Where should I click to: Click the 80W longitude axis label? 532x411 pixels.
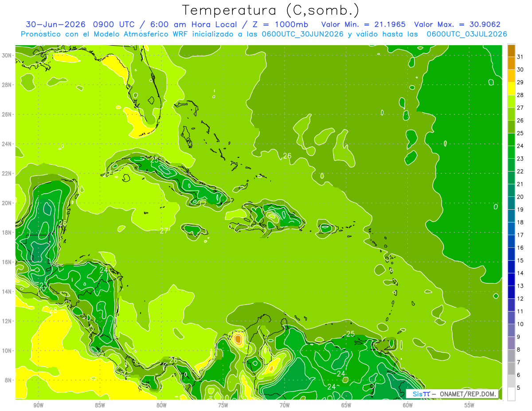(x=162, y=406)
